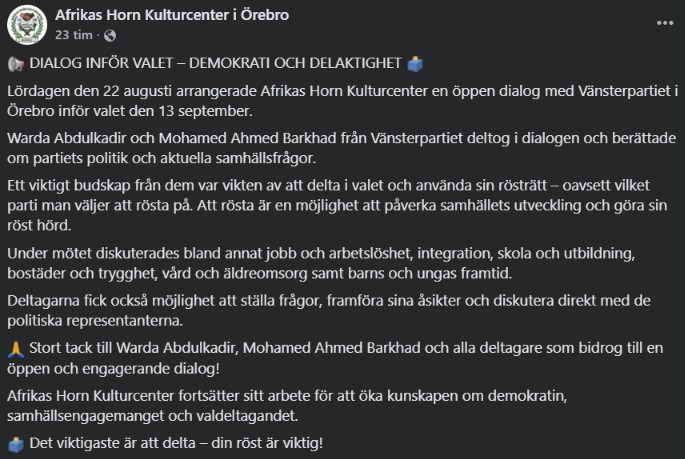Open the post options three-dot menu
Screen dimensions: 685x459
tap(664, 23)
